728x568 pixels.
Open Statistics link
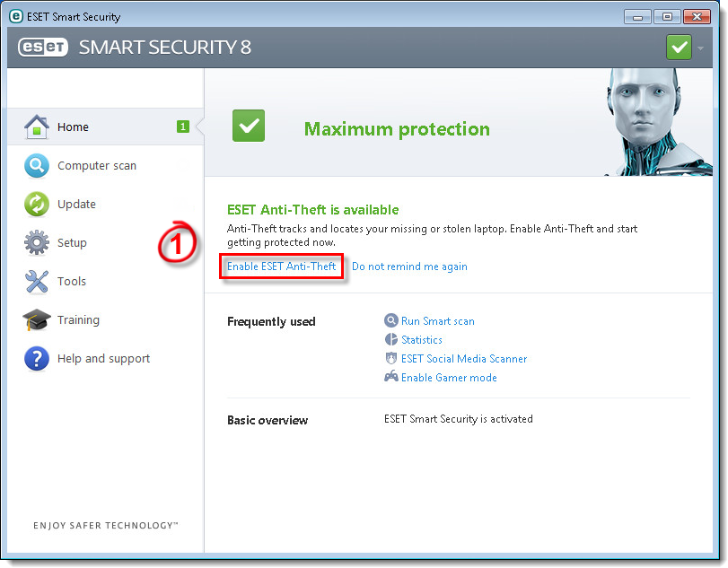pos(421,340)
